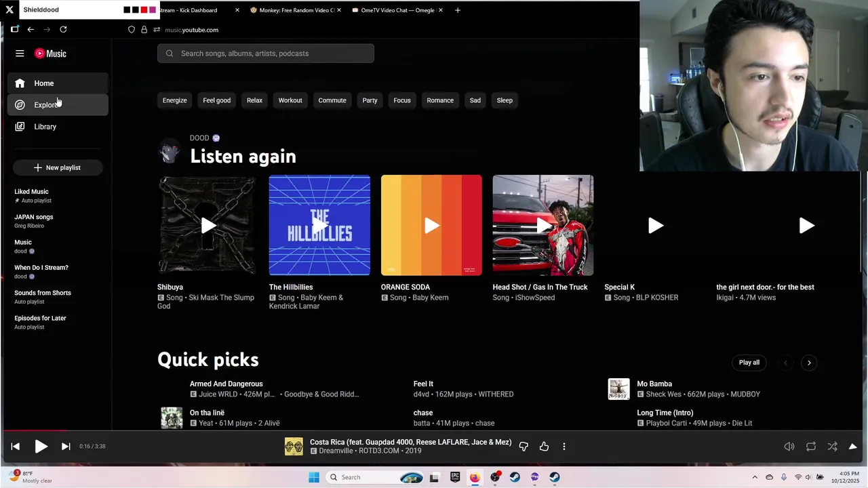The width and height of the screenshot is (868, 488).
Task: Open a new browser tab with plus
Action: tap(458, 10)
